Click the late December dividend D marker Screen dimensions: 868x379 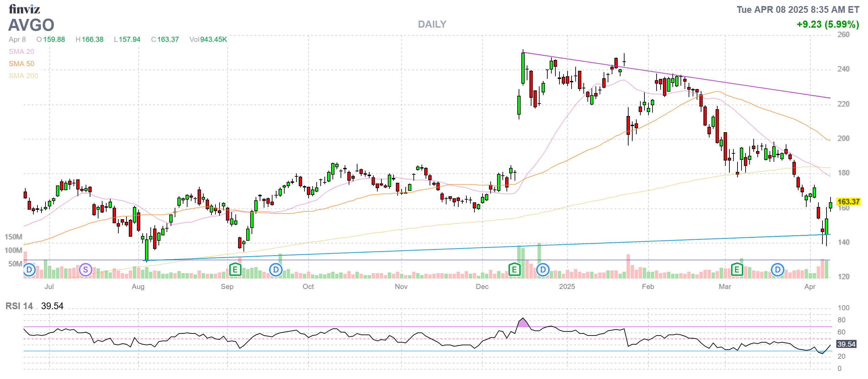[x=543, y=270]
